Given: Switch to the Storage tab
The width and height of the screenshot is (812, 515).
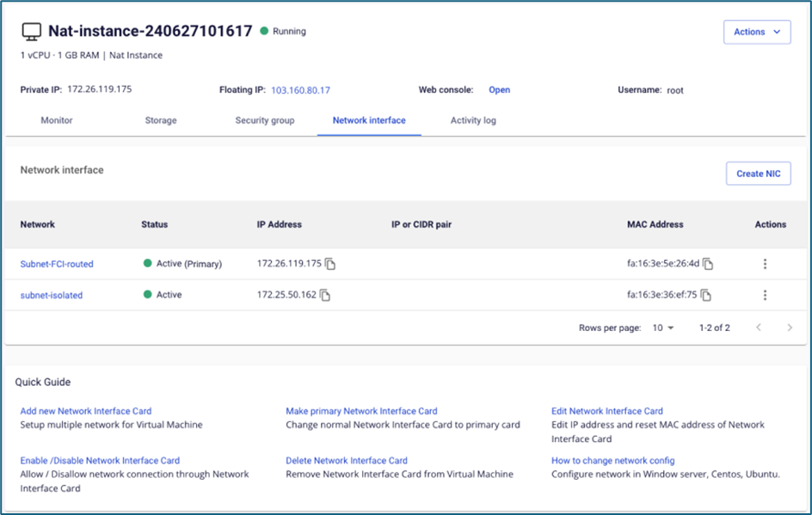Looking at the screenshot, I should [x=161, y=120].
